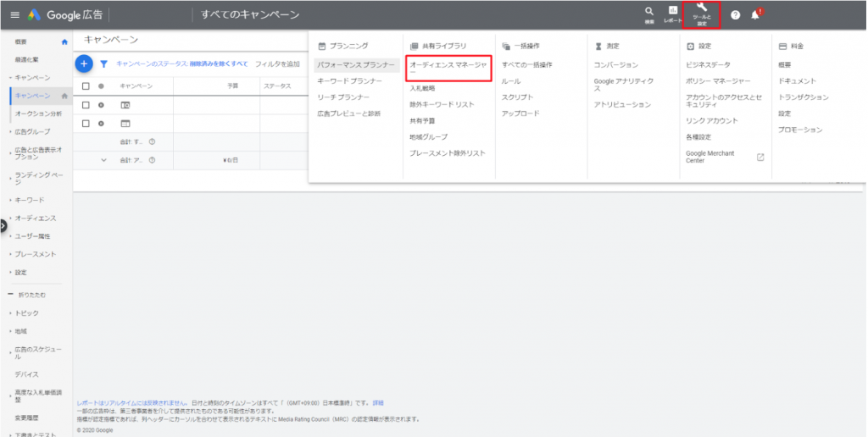Expand the account totals row chevron

pos(104,160)
